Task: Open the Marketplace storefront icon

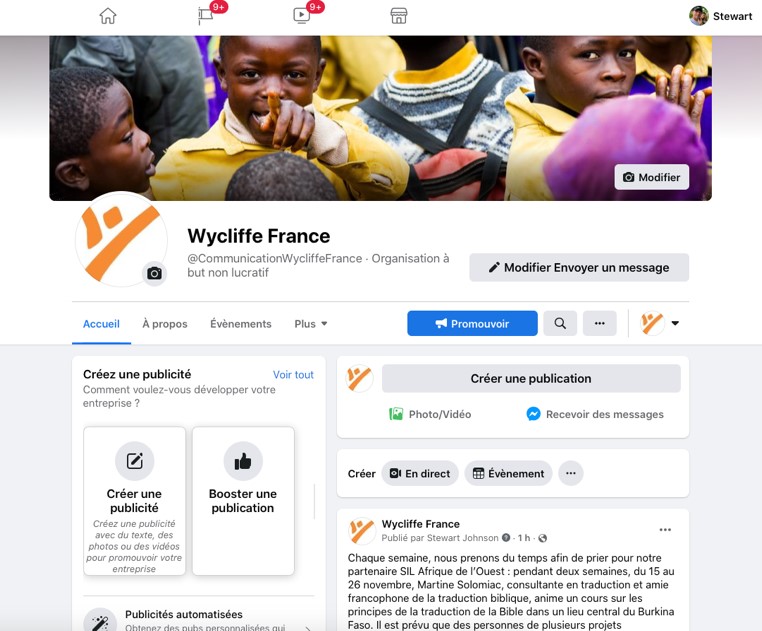Action: pyautogui.click(x=398, y=16)
